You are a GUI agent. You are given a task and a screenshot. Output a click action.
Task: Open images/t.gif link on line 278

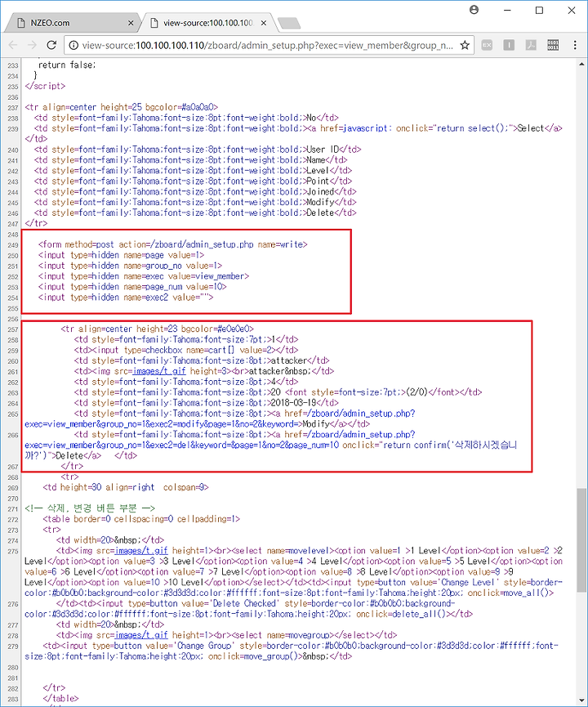(141, 635)
